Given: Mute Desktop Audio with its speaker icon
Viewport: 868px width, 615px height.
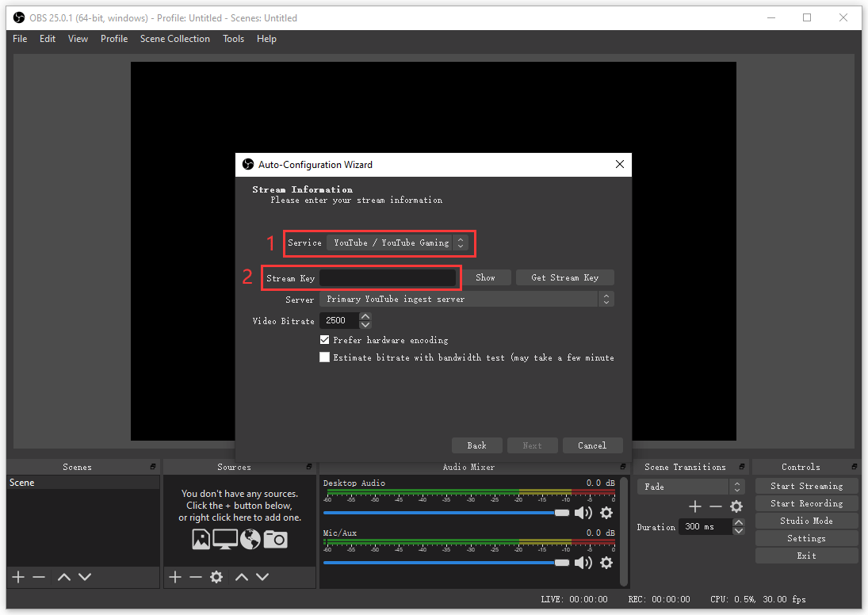Looking at the screenshot, I should tap(583, 513).
